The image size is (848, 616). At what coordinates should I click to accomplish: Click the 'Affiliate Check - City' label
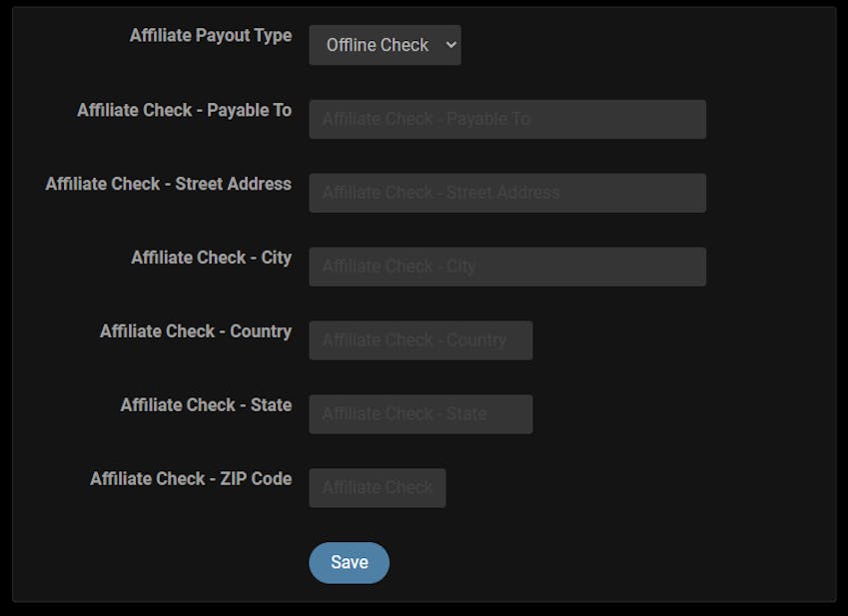tap(211, 258)
